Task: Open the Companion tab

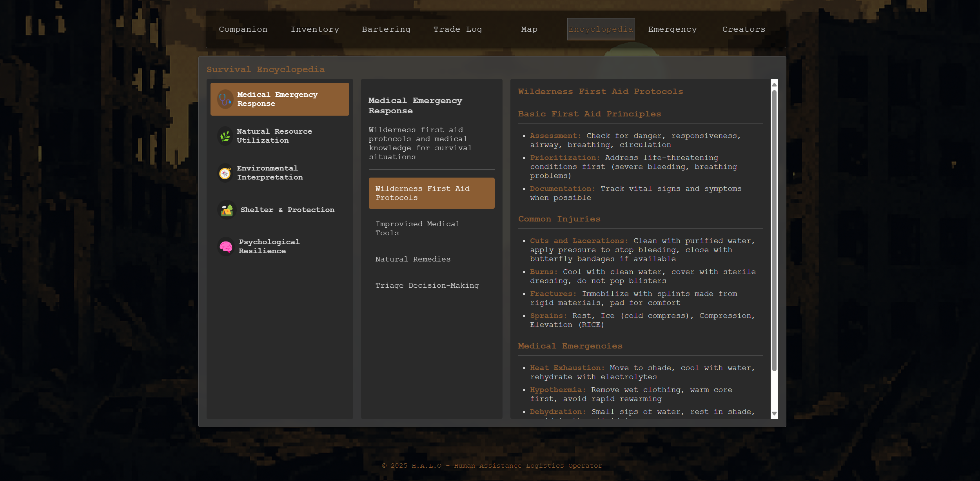Action: pyautogui.click(x=243, y=29)
